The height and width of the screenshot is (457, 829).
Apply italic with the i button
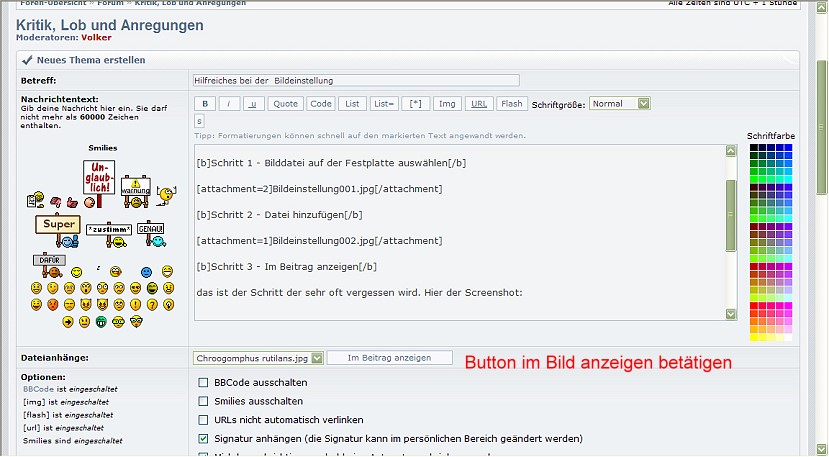(x=229, y=104)
